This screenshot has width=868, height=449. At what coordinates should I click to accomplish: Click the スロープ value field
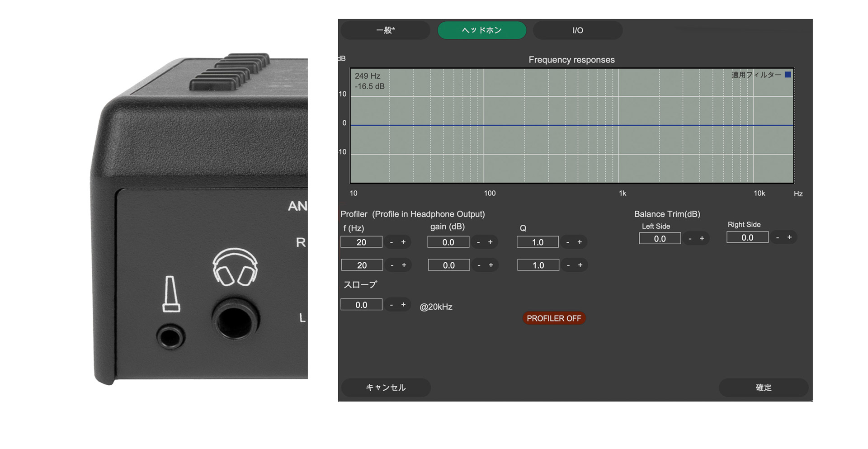[x=361, y=305]
